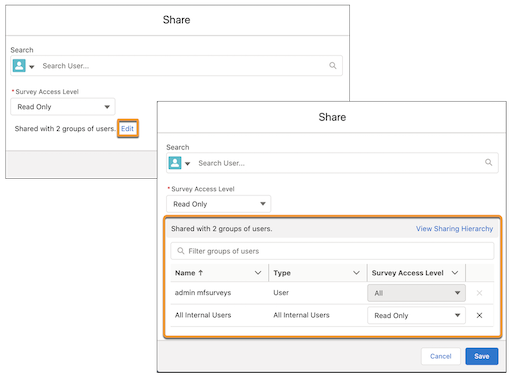
Task: Open search type dropdown arrow in front dialog
Action: 187,164
